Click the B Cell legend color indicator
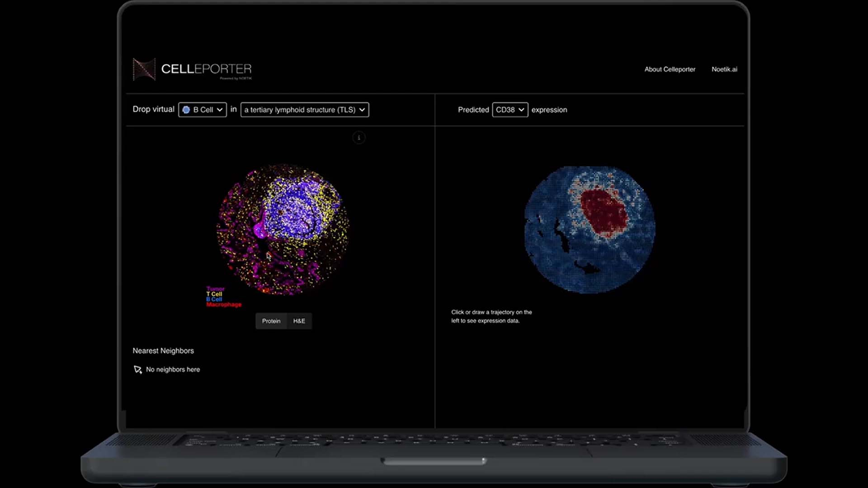Screen dimensions: 868x488 click(x=213, y=299)
